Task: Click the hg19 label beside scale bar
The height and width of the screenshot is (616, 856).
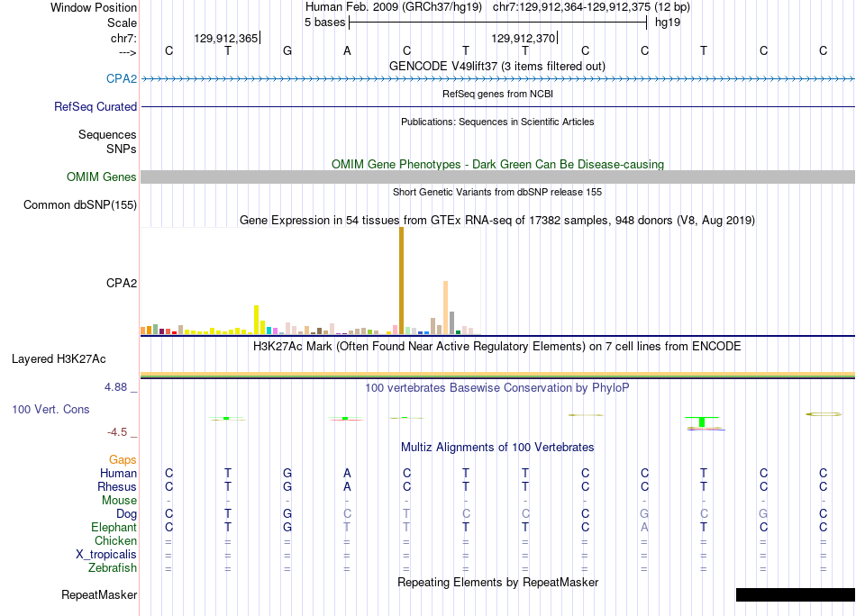Action: pyautogui.click(x=668, y=23)
